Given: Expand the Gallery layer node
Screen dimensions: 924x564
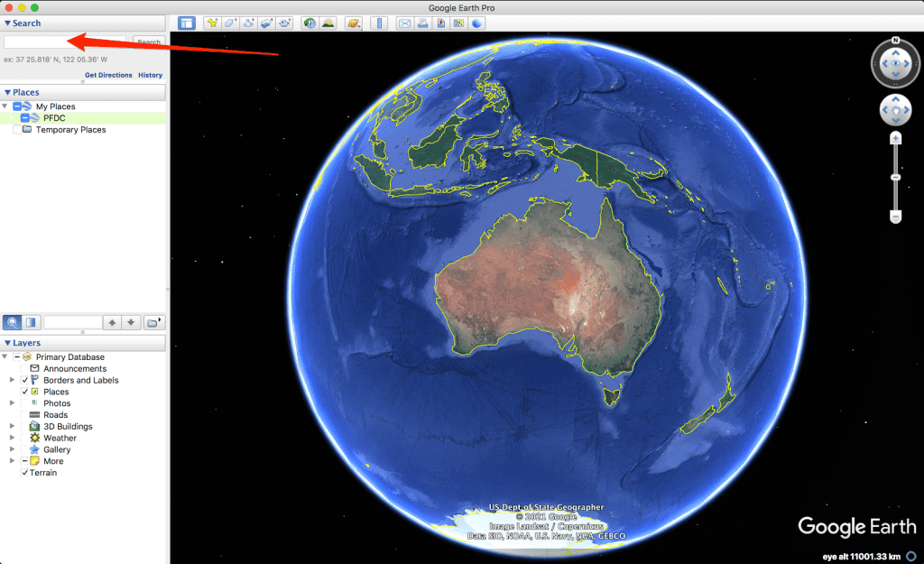Looking at the screenshot, I should (x=12, y=449).
